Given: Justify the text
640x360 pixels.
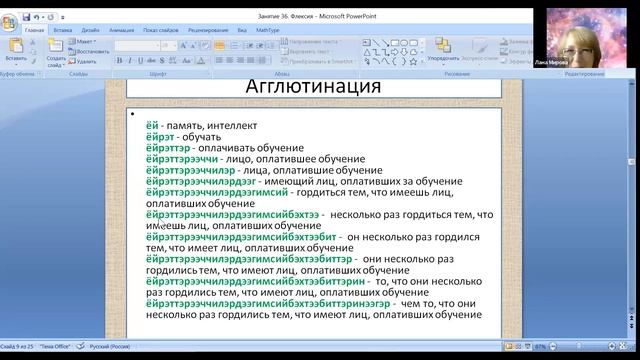Looking at the screenshot, I should pyautogui.click(x=251, y=60).
